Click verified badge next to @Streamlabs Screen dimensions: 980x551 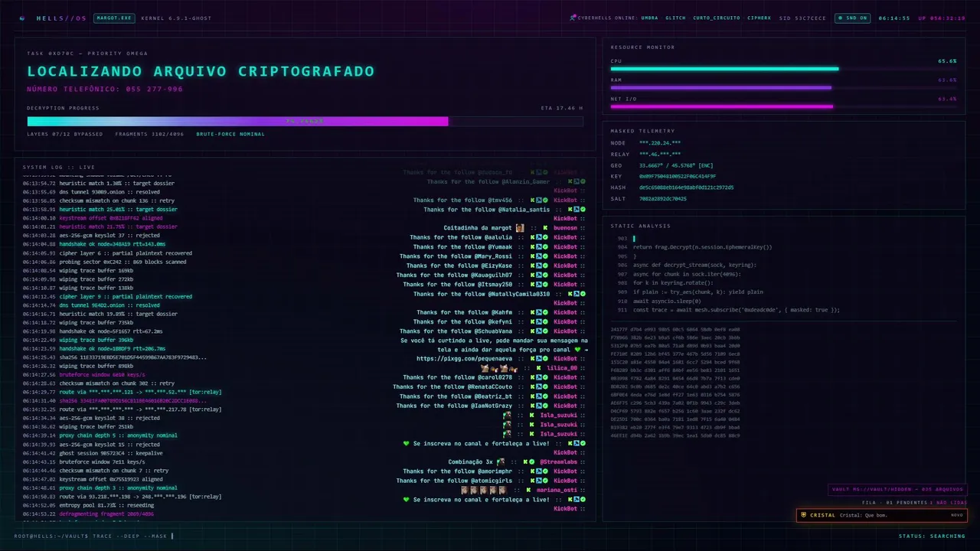(x=533, y=462)
